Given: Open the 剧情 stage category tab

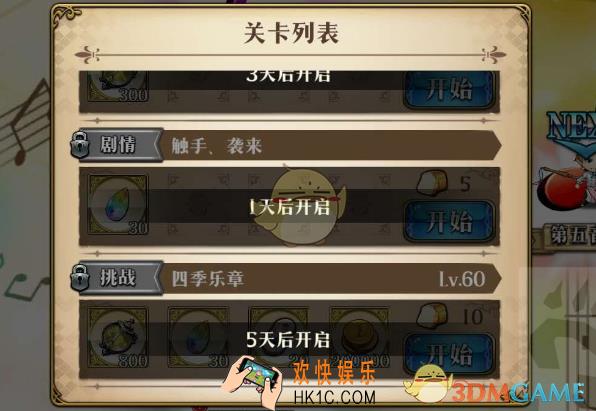Looking at the screenshot, I should pyautogui.click(x=118, y=145).
